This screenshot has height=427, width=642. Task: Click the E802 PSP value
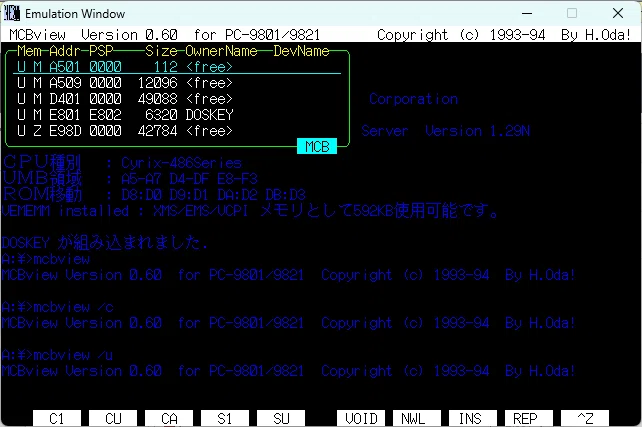point(105,115)
